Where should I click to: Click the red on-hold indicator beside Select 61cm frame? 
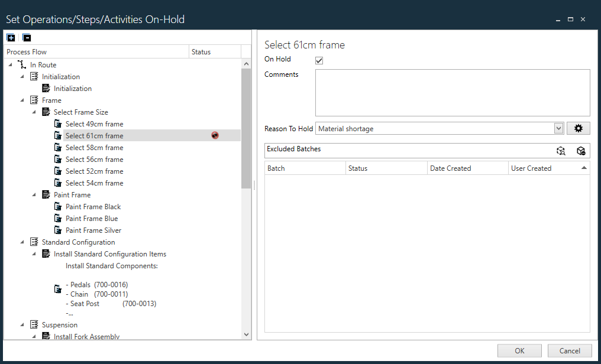coord(215,135)
